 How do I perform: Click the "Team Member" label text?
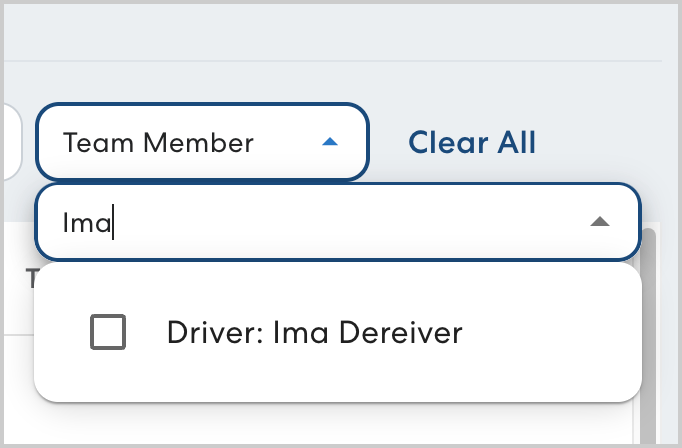tap(158, 143)
